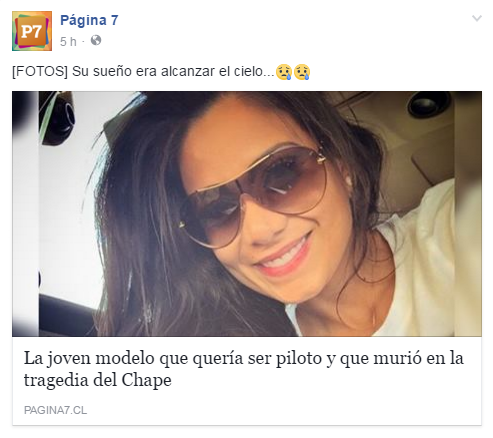493x438 pixels.
Task: Click the rear-view mirror in the photo
Action: (x=57, y=118)
